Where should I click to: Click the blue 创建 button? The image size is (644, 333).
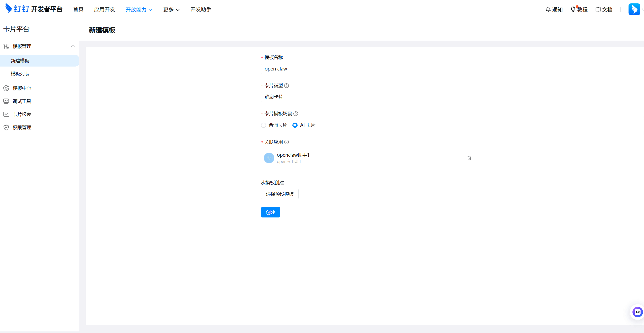point(270,212)
